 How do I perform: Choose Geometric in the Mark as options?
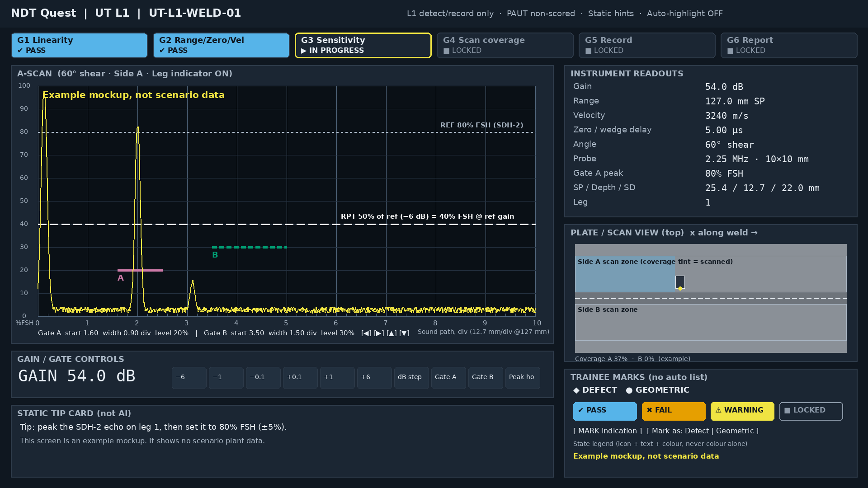click(x=735, y=431)
